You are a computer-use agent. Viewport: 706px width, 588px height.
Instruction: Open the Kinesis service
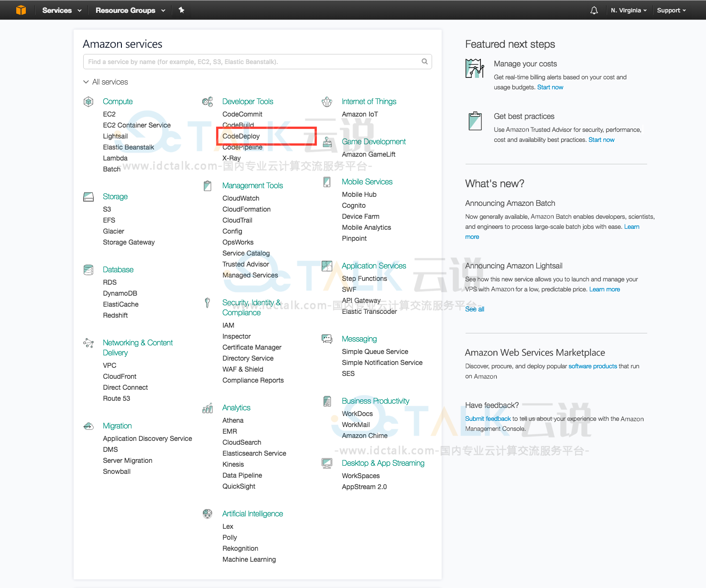point(233,464)
